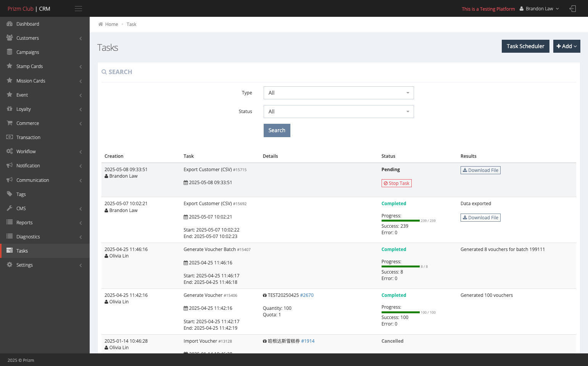Image resolution: width=588 pixels, height=366 pixels.
Task: Click the Prizm Club CRM logo
Action: pos(29,9)
